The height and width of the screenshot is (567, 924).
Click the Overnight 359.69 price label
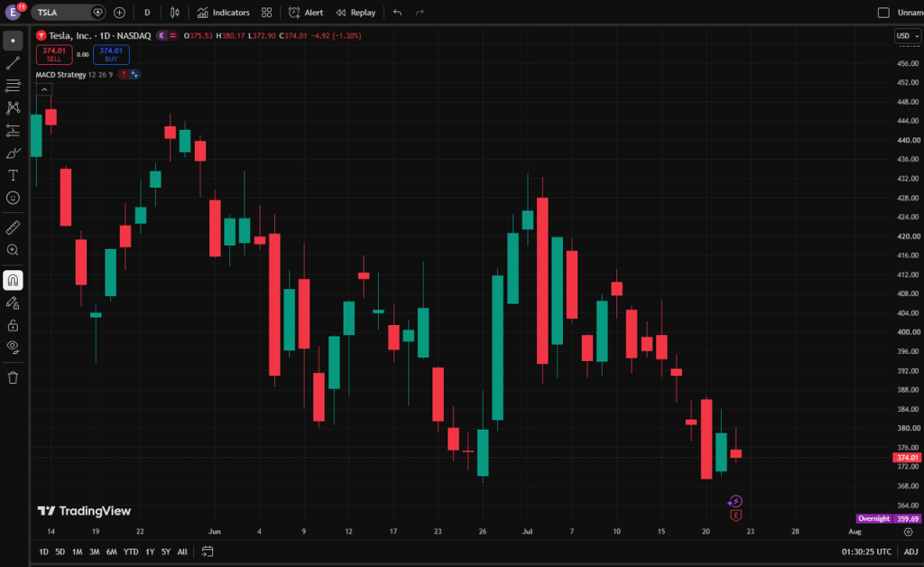pos(888,518)
